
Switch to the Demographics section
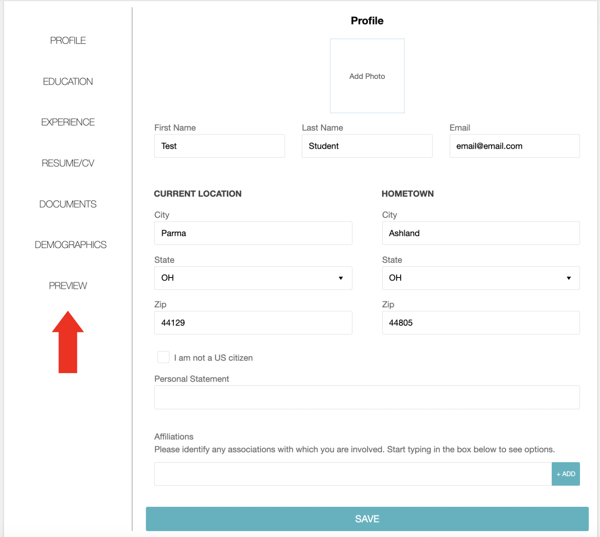point(70,245)
